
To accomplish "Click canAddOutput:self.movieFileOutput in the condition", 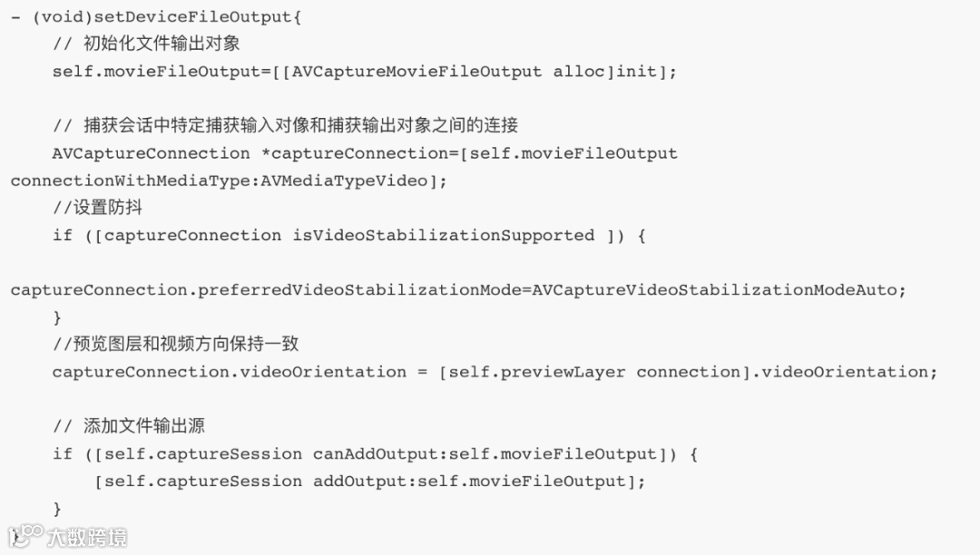I will [485, 453].
